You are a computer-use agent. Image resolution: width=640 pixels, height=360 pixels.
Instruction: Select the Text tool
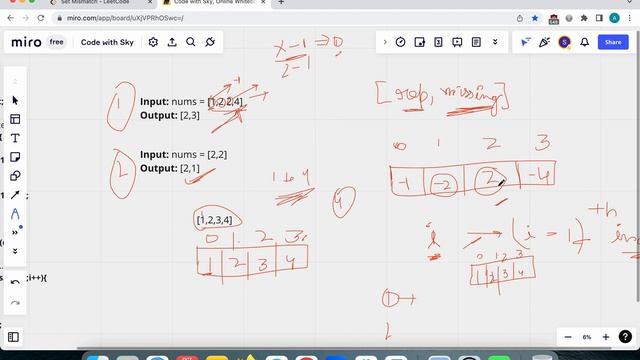[15, 138]
